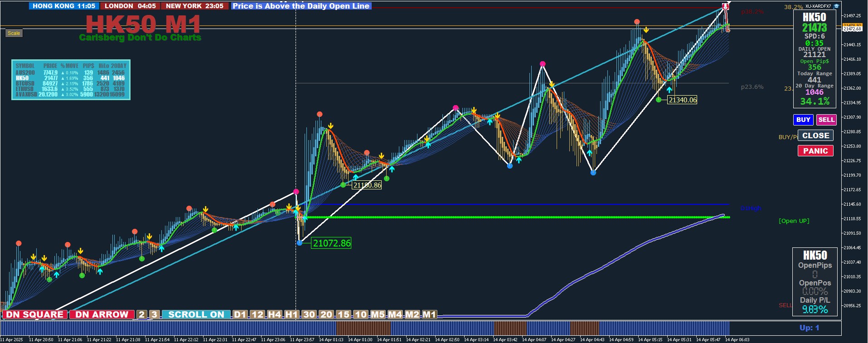Toggle the DN ARROW button
The height and width of the screenshot is (343, 868).
[x=102, y=314]
